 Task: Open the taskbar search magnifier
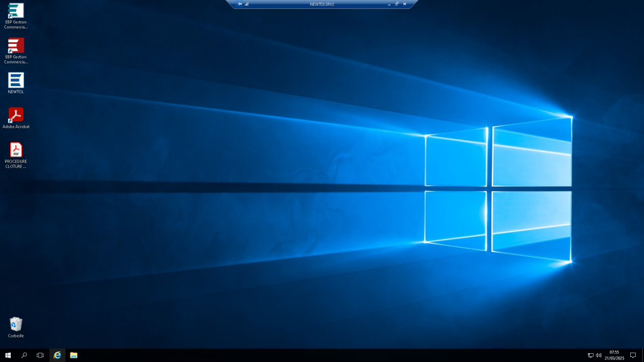(x=25, y=355)
